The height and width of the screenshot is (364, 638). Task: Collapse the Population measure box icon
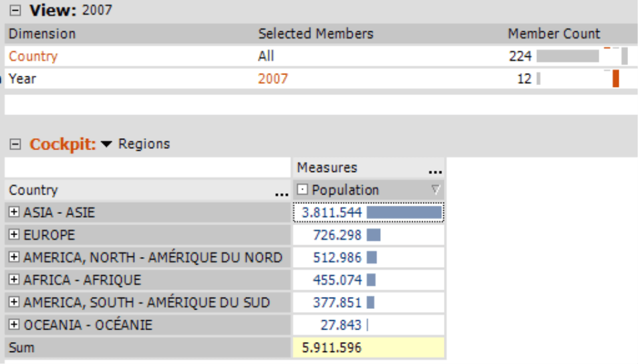pyautogui.click(x=302, y=189)
